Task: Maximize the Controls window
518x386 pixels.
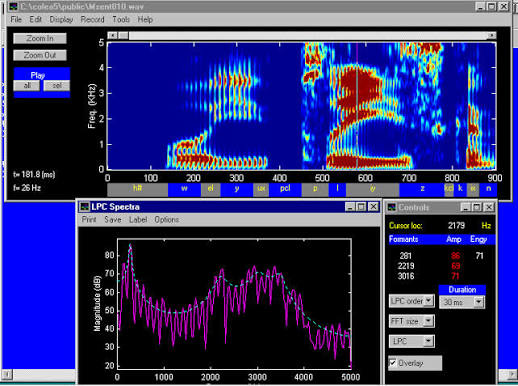Action: pyautogui.click(x=477, y=207)
